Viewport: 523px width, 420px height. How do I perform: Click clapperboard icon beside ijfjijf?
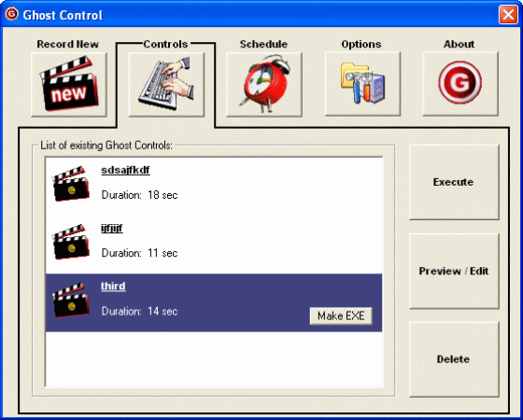[x=71, y=242]
